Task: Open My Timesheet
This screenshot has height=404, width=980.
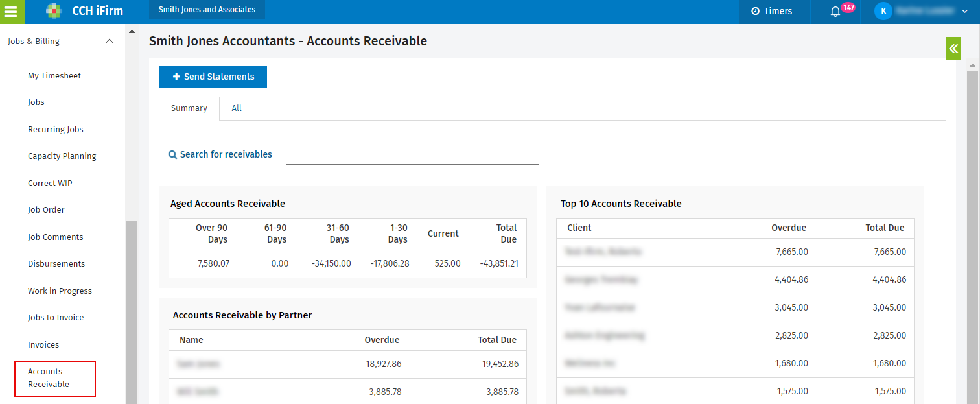Action: (x=54, y=76)
